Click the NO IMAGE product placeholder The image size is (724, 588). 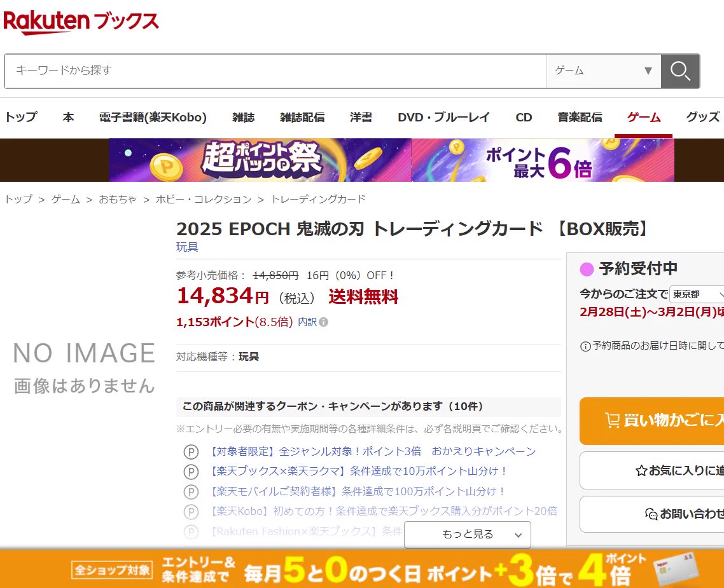(x=83, y=367)
